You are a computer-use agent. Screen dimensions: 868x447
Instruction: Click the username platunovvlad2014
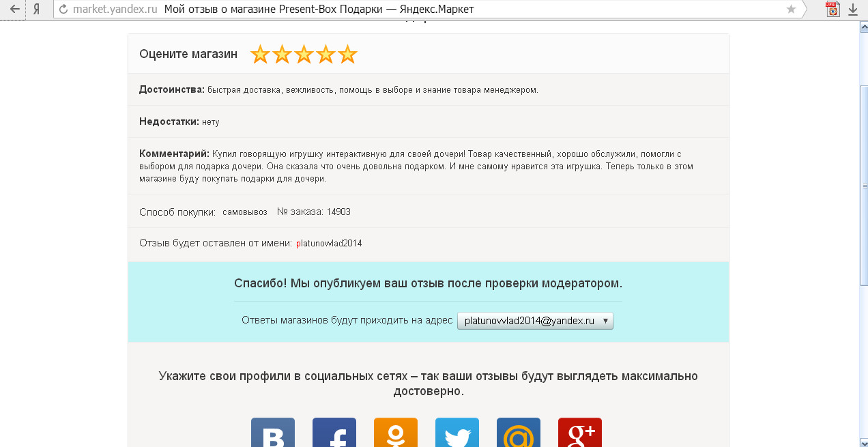(x=329, y=244)
